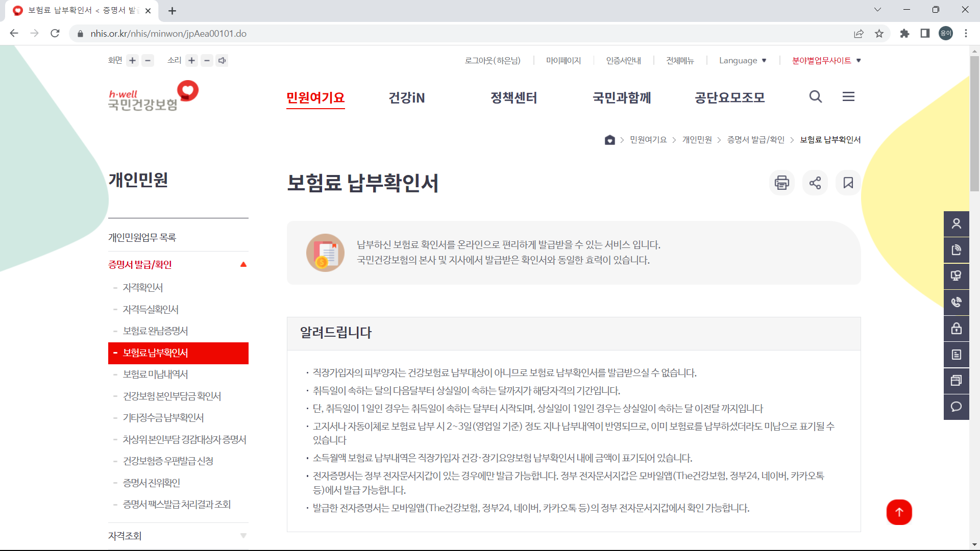The image size is (980, 551).
Task: Select the lock icon in the quick sidebar
Action: tap(957, 329)
